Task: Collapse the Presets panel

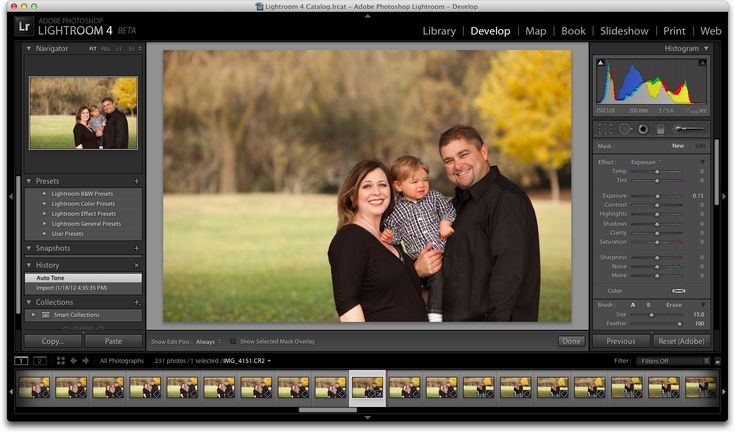Action: (29, 181)
